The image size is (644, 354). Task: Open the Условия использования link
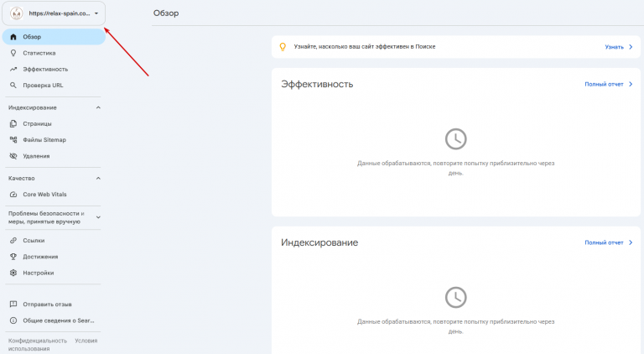[53, 345]
